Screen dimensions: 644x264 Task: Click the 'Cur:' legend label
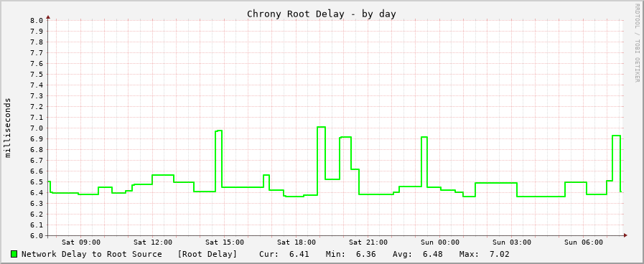[x=269, y=254]
